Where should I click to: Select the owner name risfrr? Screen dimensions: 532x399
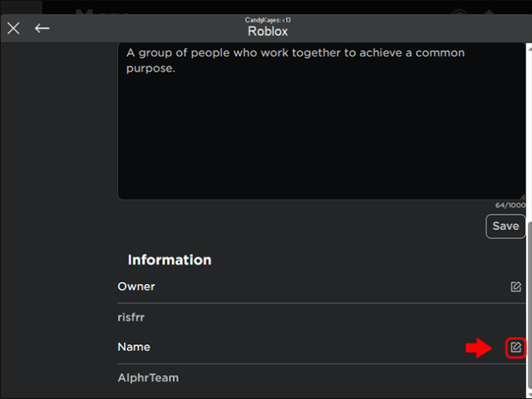131,317
